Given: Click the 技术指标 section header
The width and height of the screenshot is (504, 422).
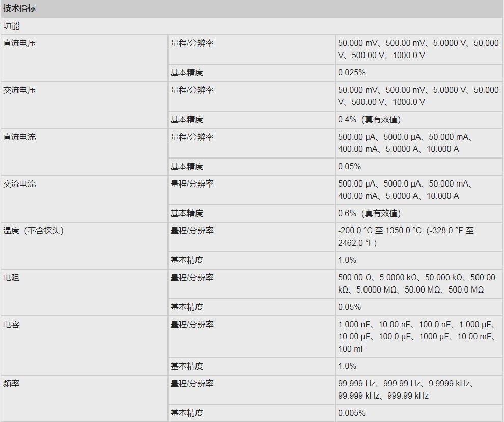Looking at the screenshot, I should click(x=19, y=9).
